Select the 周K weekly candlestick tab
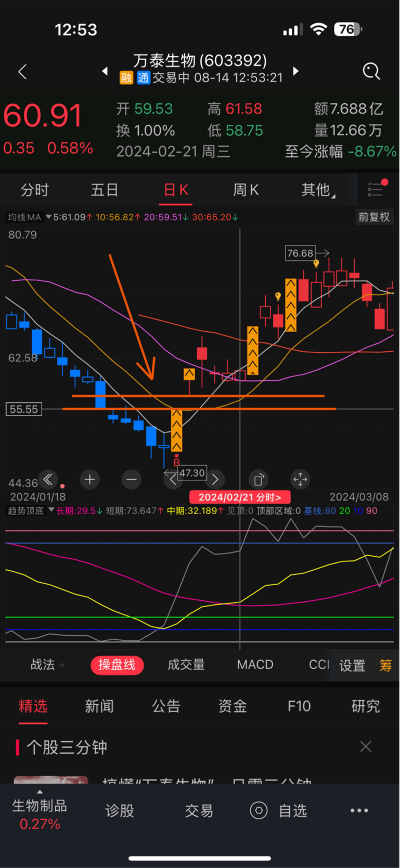 246,190
